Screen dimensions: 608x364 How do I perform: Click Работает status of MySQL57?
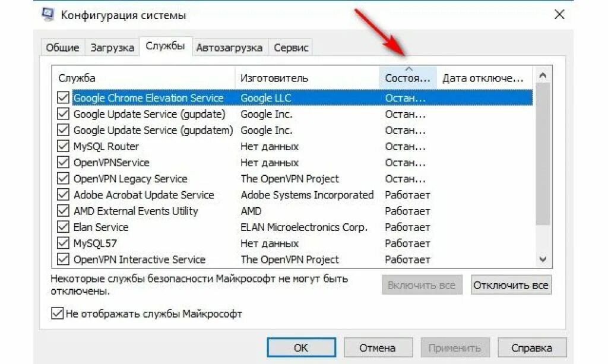[x=407, y=243]
